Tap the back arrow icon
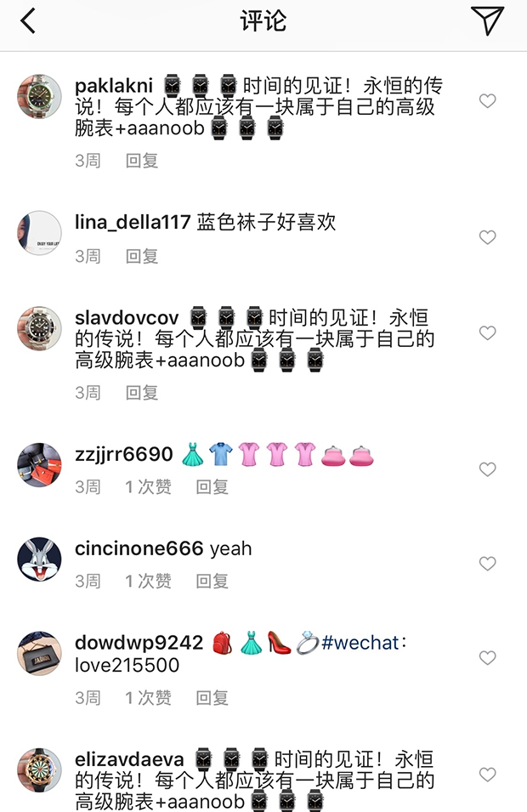 28,21
